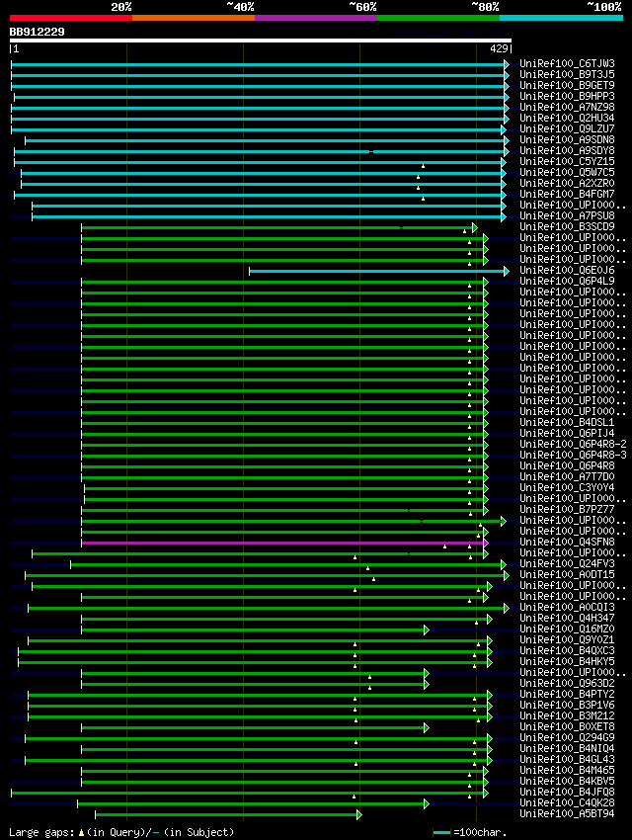Select the UniRef100_Q5W7C5 label
This screenshot has width=632, height=840.
(x=567, y=173)
